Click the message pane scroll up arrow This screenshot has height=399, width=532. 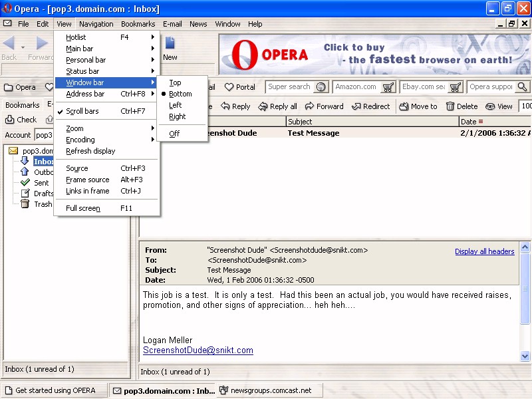tap(525, 247)
